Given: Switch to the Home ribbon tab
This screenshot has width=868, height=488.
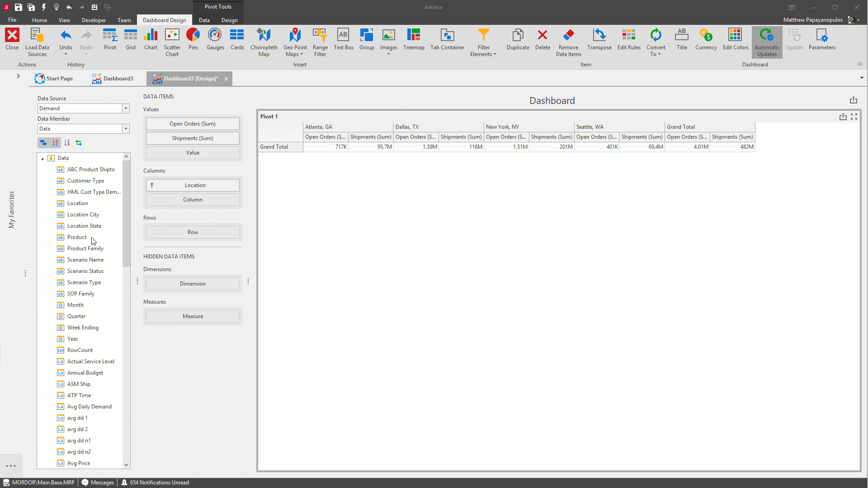Looking at the screenshot, I should [x=39, y=20].
